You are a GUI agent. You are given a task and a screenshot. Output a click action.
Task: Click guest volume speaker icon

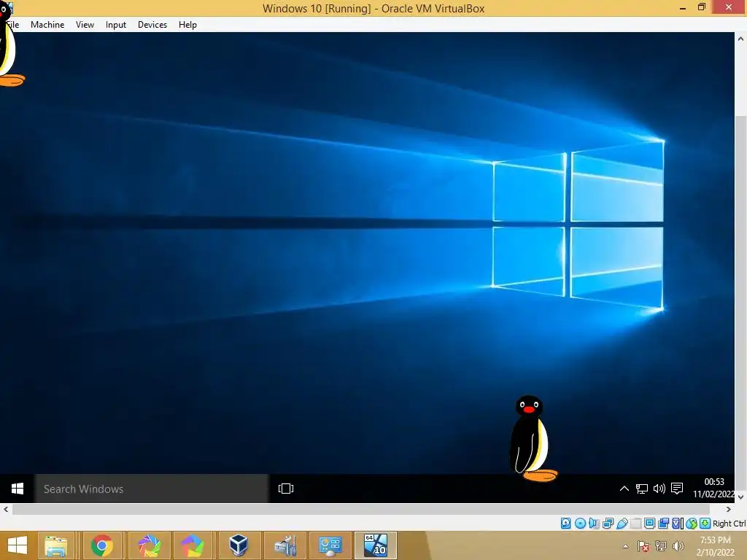pyautogui.click(x=659, y=489)
